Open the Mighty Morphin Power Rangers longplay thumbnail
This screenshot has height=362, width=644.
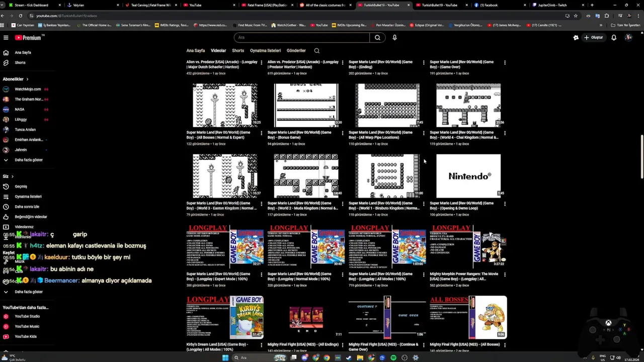pyautogui.click(x=468, y=246)
